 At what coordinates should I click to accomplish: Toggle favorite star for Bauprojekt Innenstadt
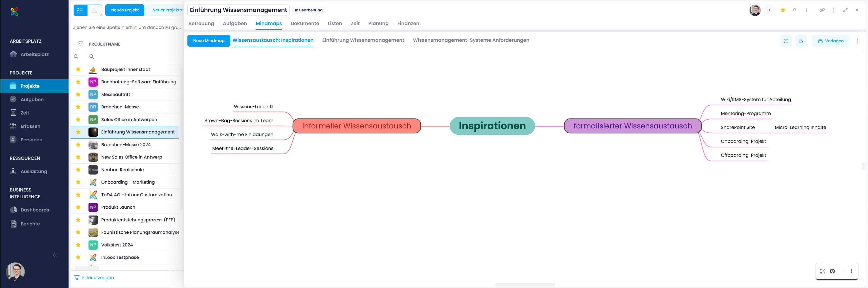(x=78, y=69)
